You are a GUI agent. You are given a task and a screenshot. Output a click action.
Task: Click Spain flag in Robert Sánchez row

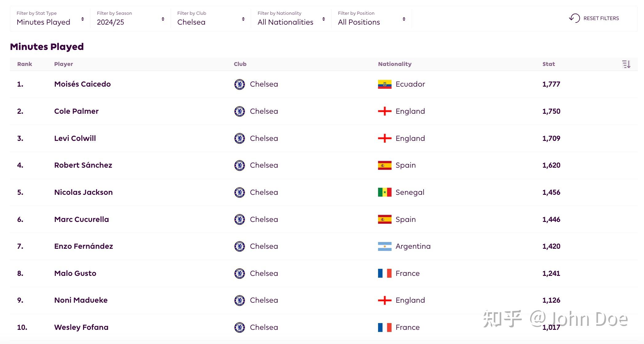(x=384, y=165)
